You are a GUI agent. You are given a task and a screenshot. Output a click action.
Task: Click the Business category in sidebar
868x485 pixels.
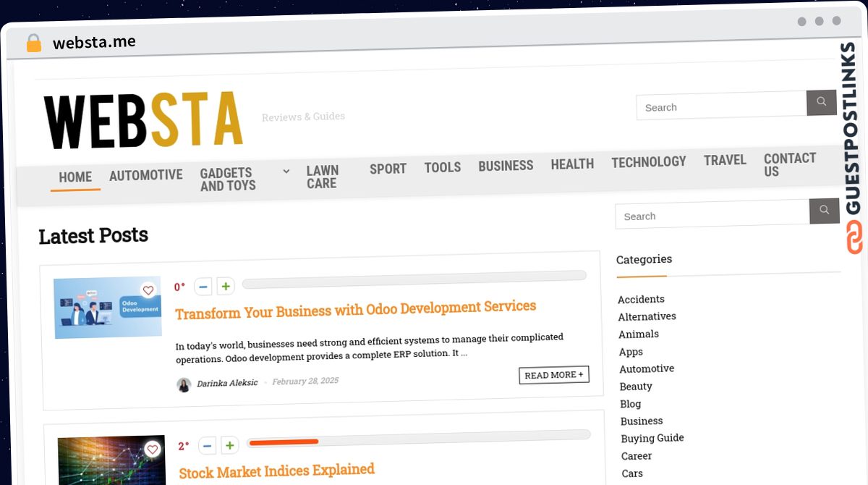pyautogui.click(x=642, y=421)
